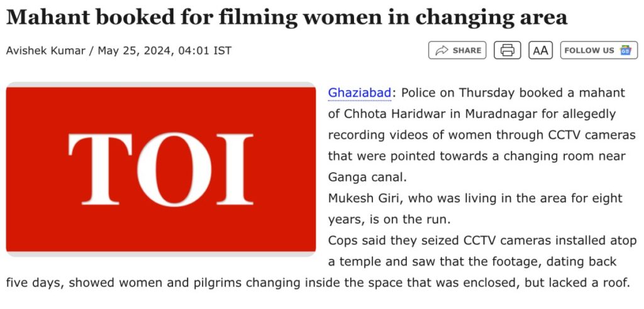Viewport: 644px width, 309px height.
Task: Click the paragraph starting Cops said
Action: [x=321, y=262]
